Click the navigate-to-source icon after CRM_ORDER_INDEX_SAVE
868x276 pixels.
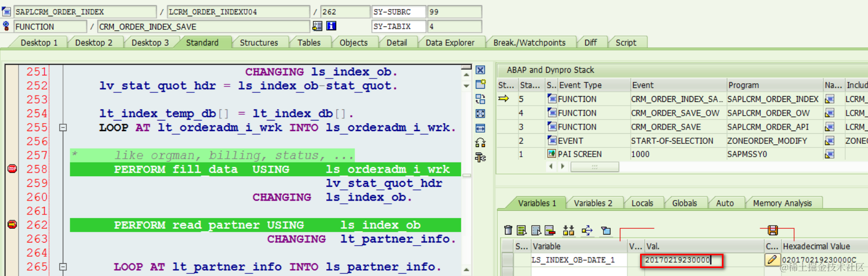317,26
